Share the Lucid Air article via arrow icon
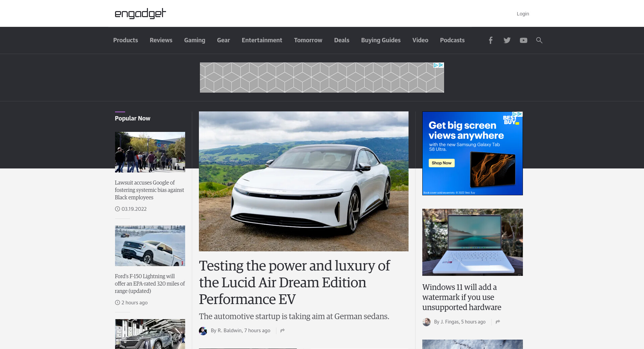 point(282,331)
